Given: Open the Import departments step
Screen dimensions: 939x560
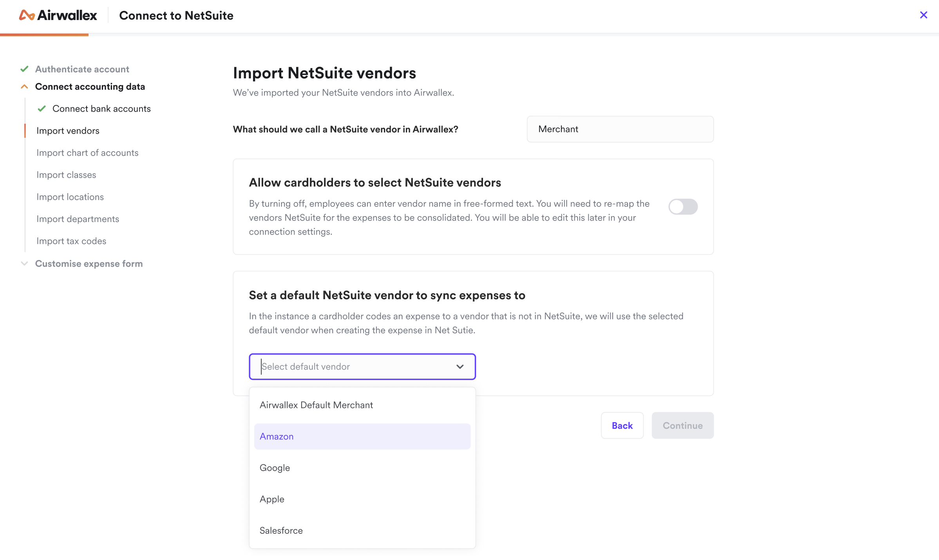Looking at the screenshot, I should click(x=78, y=219).
